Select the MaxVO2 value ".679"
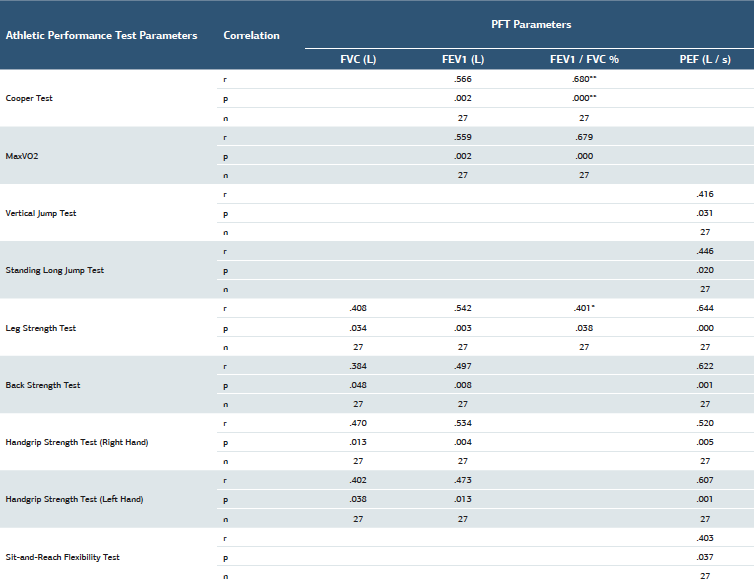Image resolution: width=754 pixels, height=583 pixels. 584,137
